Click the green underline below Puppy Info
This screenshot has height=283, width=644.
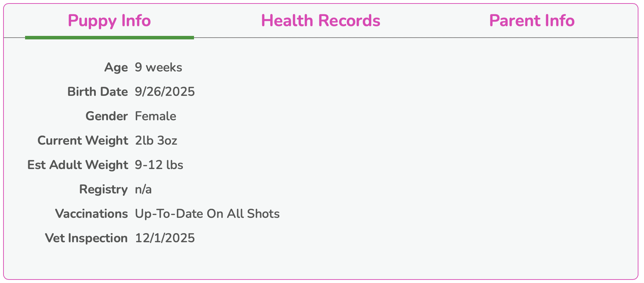pos(109,38)
